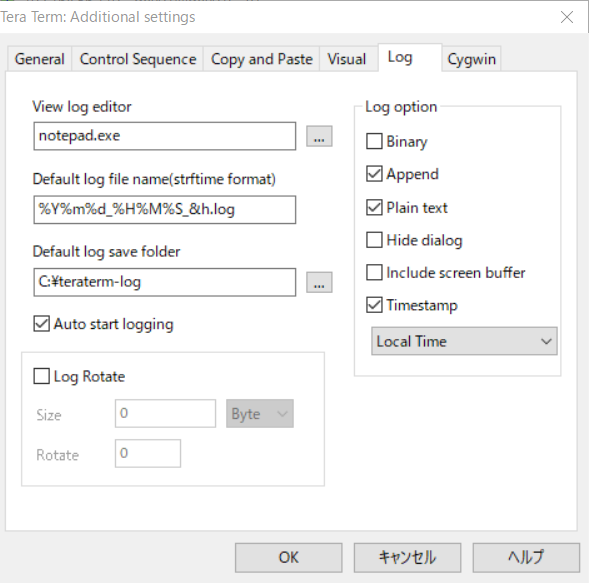Open the Control Sequence tab
This screenshot has width=589, height=583.
click(x=138, y=59)
